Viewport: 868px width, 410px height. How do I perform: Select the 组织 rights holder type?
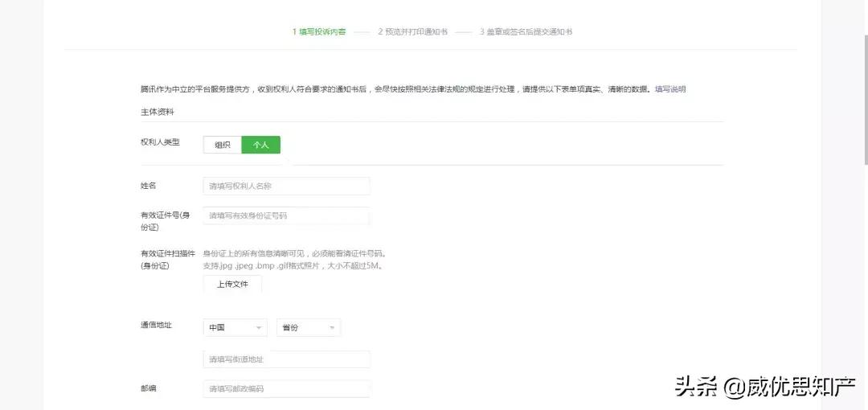coord(223,146)
